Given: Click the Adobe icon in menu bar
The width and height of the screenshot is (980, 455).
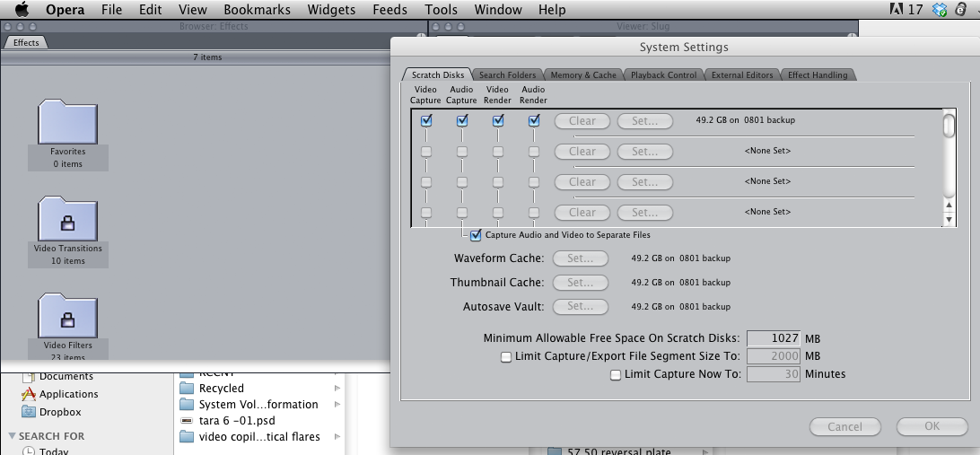Looking at the screenshot, I should click(x=895, y=10).
